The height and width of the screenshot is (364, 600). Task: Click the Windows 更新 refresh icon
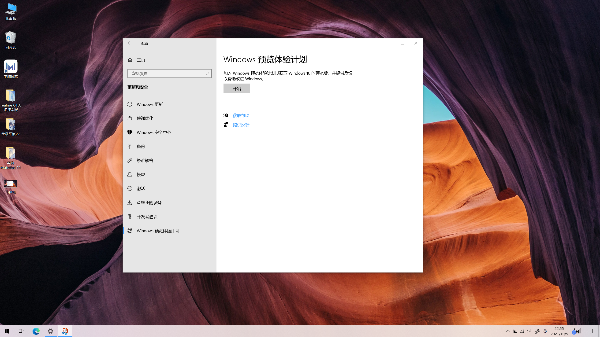(x=130, y=104)
